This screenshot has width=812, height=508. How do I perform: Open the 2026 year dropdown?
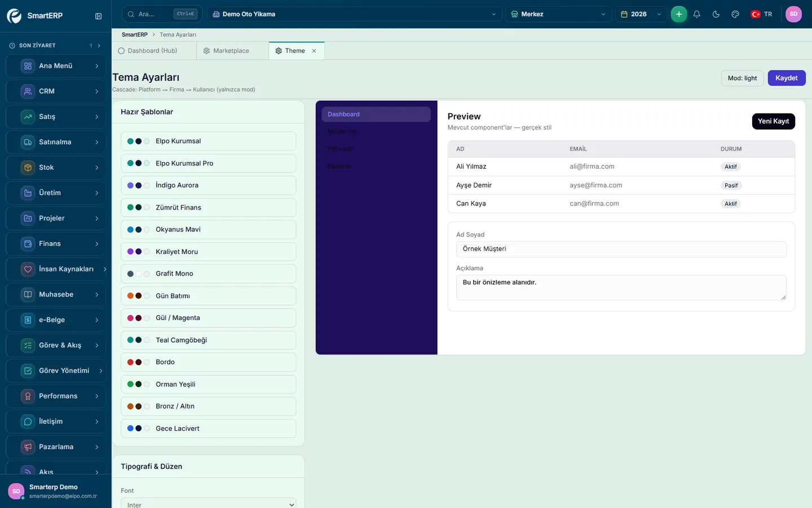tap(641, 14)
